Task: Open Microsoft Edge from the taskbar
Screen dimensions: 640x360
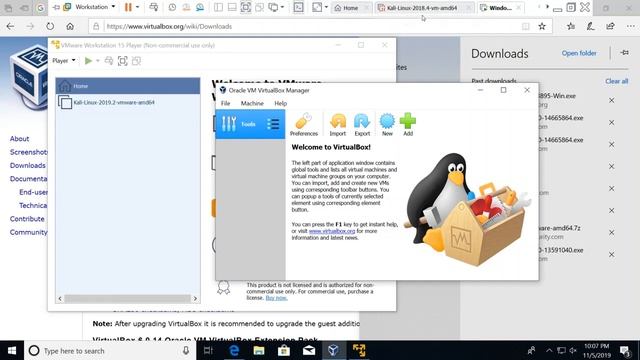Action: tap(234, 351)
